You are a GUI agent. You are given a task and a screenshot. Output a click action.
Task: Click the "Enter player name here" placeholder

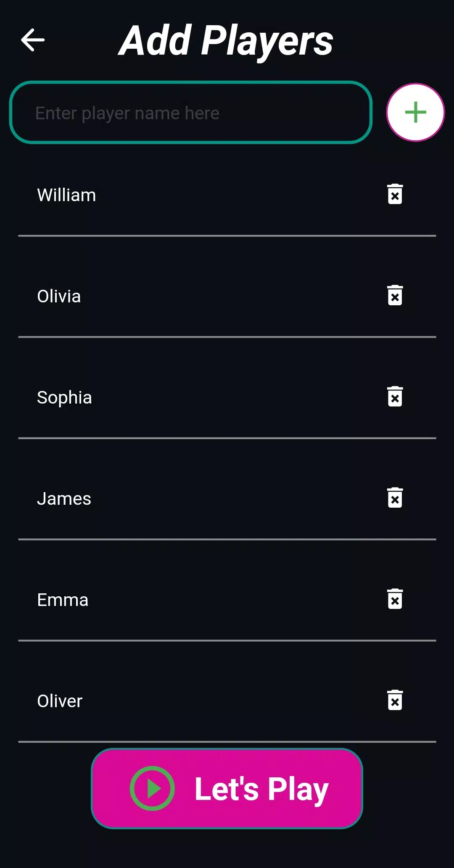click(x=127, y=113)
